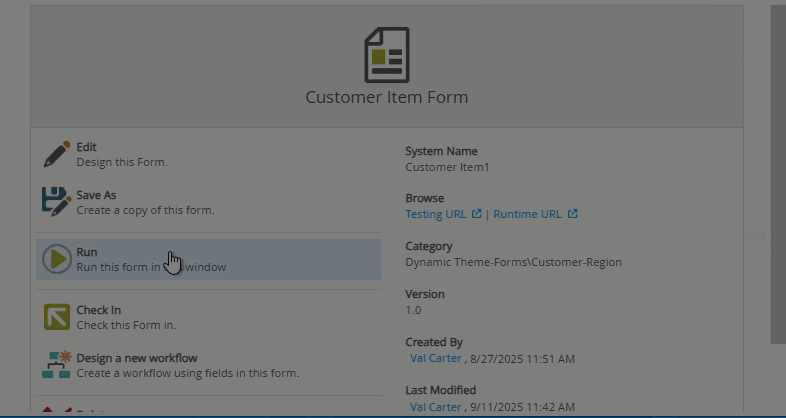This screenshot has height=418, width=786.
Task: Click the Edit pencil icon
Action: pyautogui.click(x=56, y=154)
